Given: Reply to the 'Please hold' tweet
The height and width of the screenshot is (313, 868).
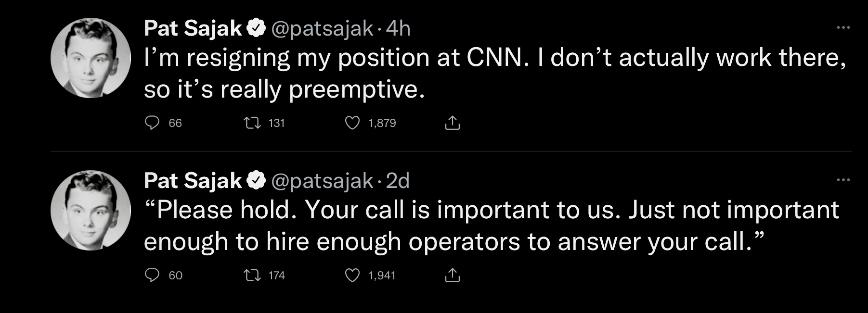Looking at the screenshot, I should tap(152, 275).
